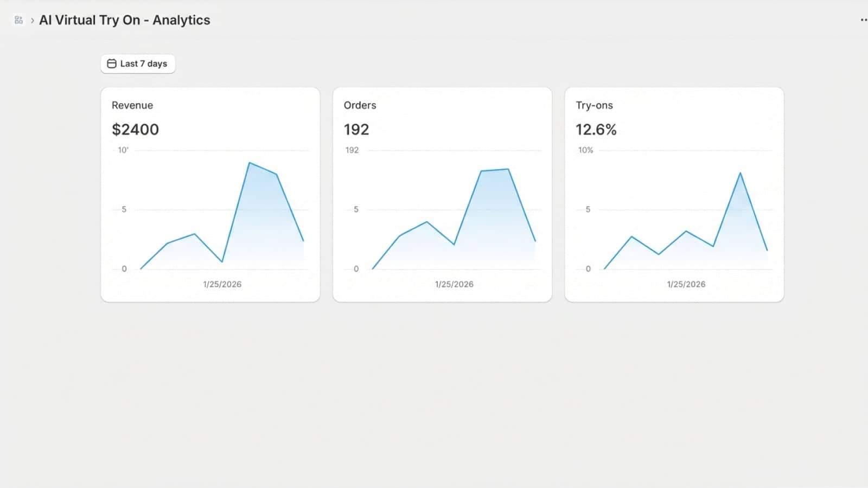Select the Try-ons card header
868x488 pixels.
(595, 105)
